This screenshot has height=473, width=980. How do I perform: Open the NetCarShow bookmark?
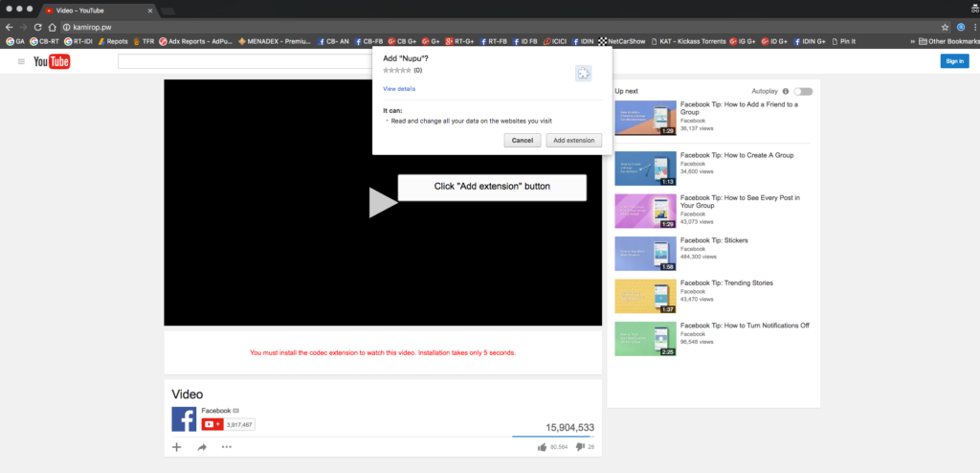click(x=622, y=41)
